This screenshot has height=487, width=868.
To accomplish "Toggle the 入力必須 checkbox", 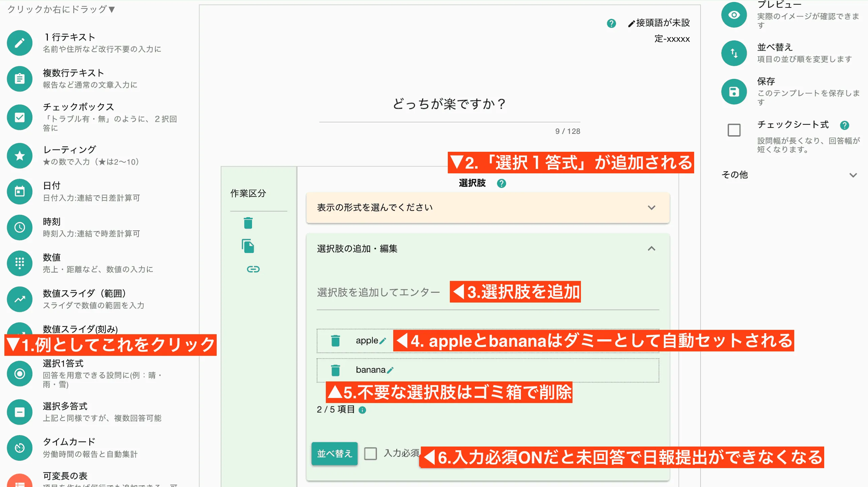I will [370, 454].
